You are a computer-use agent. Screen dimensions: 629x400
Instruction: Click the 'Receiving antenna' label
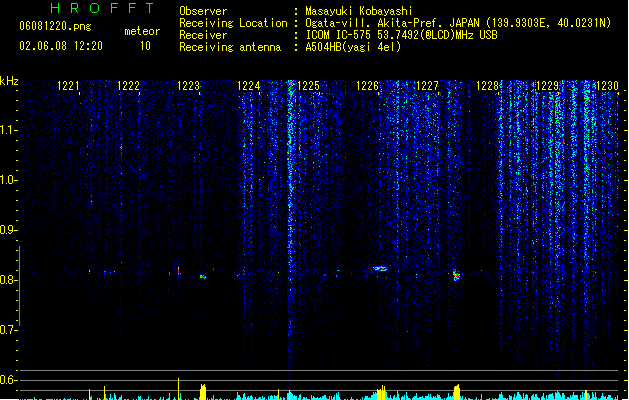(230, 47)
